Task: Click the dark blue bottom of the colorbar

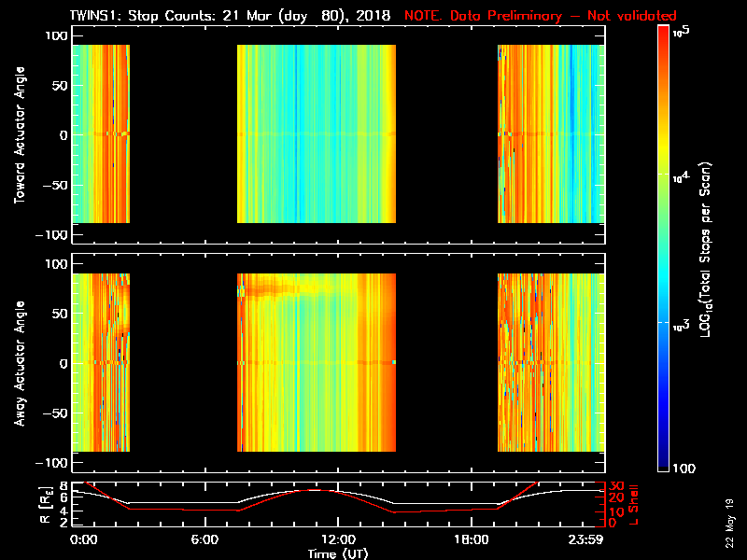Action: click(x=663, y=467)
